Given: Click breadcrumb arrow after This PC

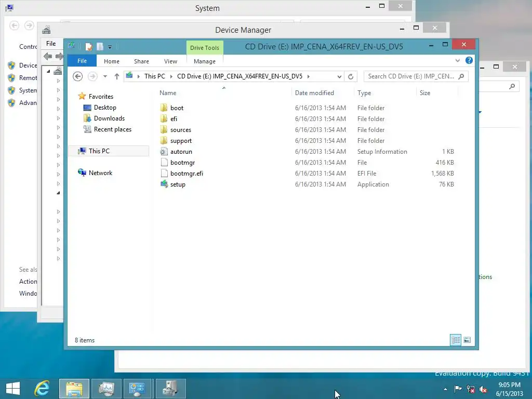Looking at the screenshot, I should pos(171,76).
